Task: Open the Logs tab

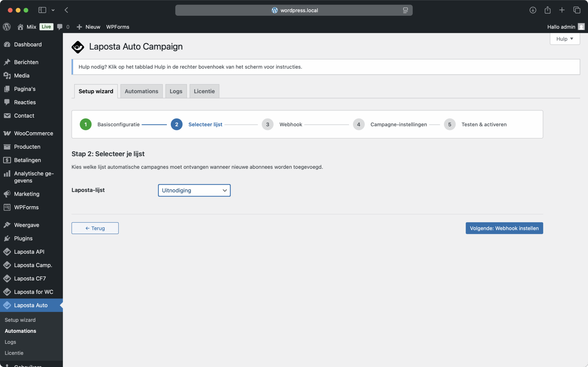Action: [176, 91]
